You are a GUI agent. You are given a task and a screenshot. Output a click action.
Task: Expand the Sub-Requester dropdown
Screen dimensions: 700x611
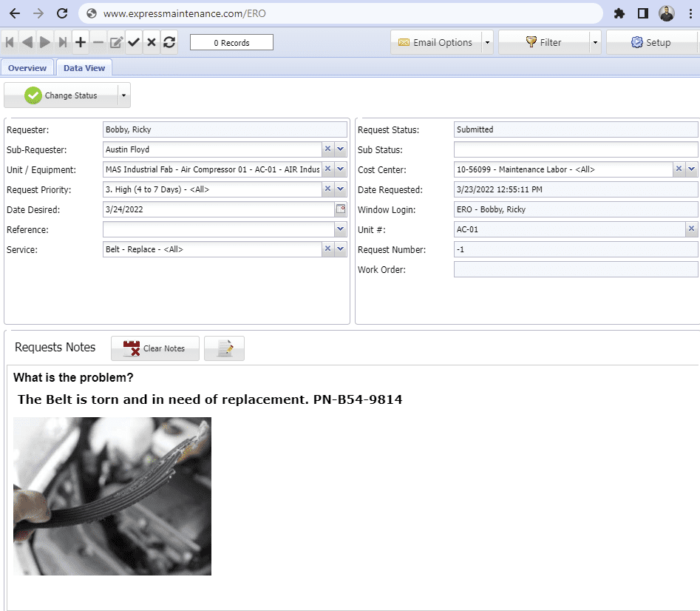(x=341, y=149)
